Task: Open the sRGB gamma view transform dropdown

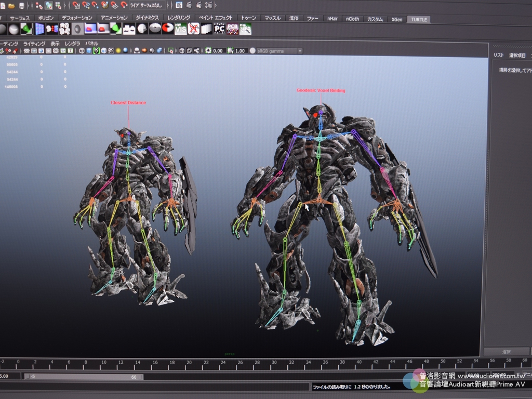Action: [280, 51]
